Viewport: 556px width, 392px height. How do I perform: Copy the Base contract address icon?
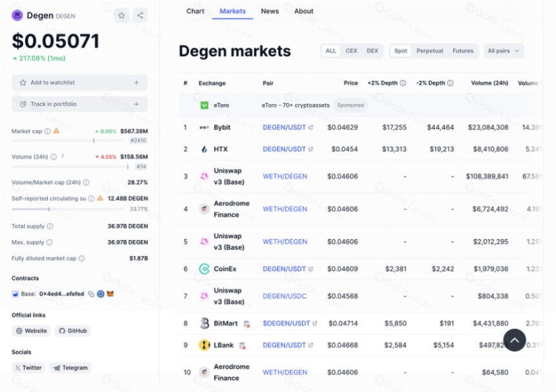[x=91, y=294]
